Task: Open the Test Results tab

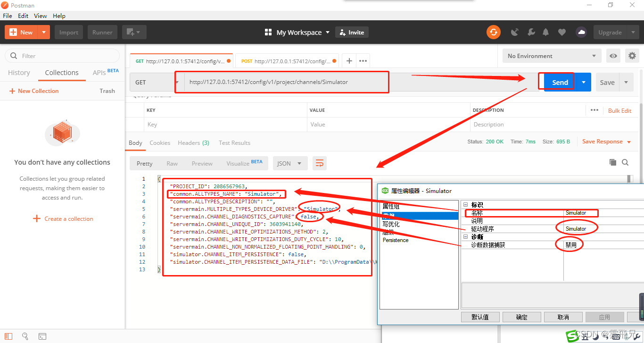Action: [x=234, y=142]
